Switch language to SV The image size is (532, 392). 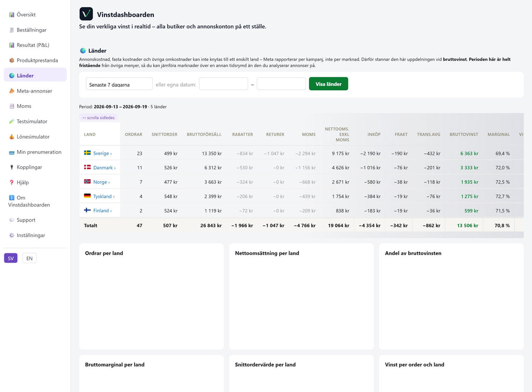[11, 259]
